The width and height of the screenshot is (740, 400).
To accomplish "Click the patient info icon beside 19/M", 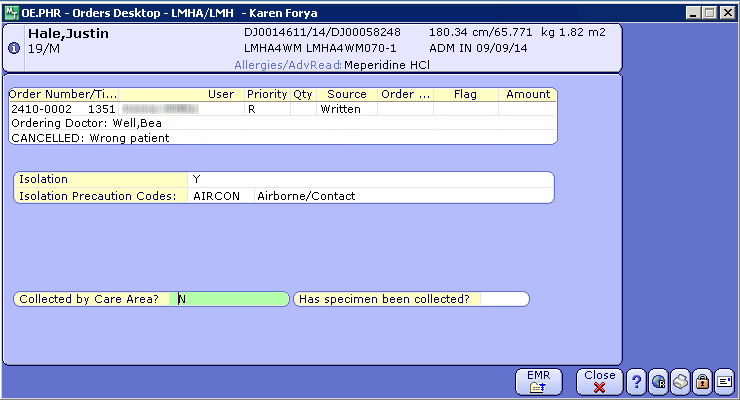I will click(x=14, y=48).
